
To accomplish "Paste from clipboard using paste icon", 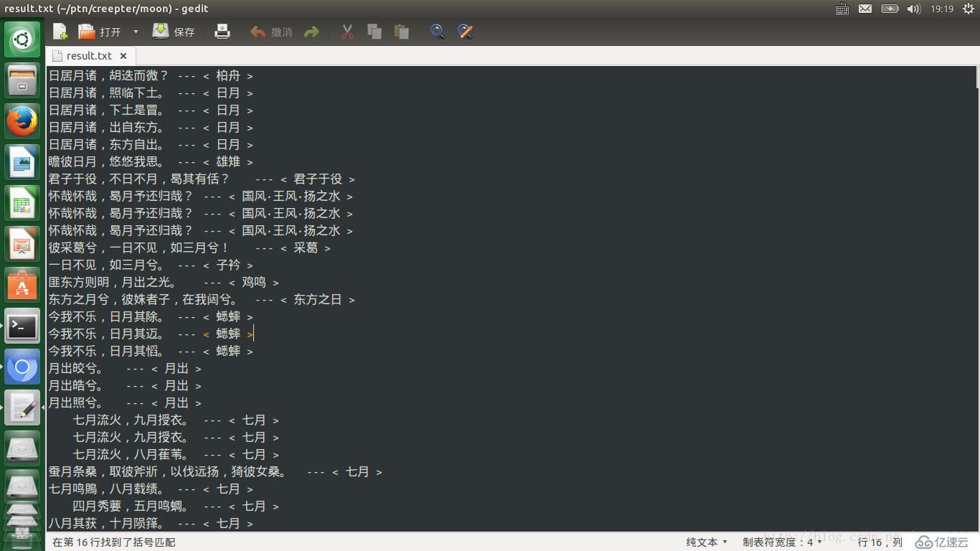I will pos(401,32).
